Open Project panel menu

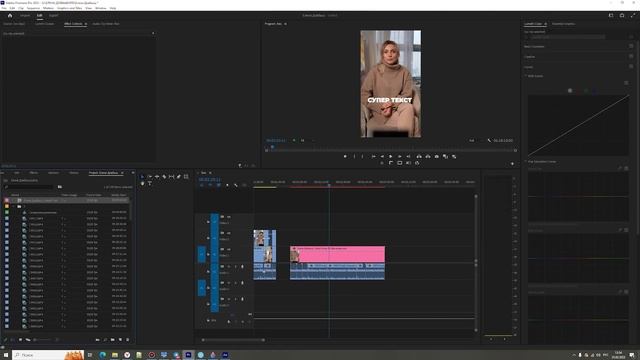point(122,173)
